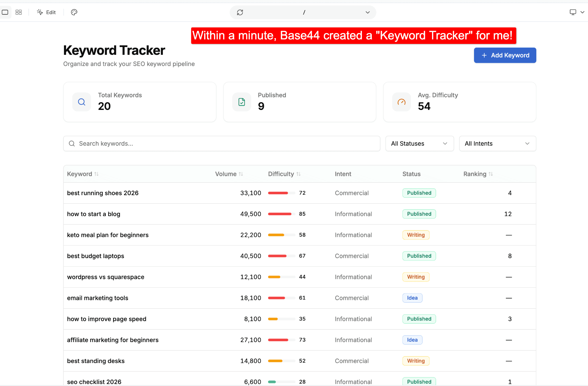Select the 'best standing desks' keyword
Image resolution: width=588 pixels, height=386 pixels.
pos(96,361)
